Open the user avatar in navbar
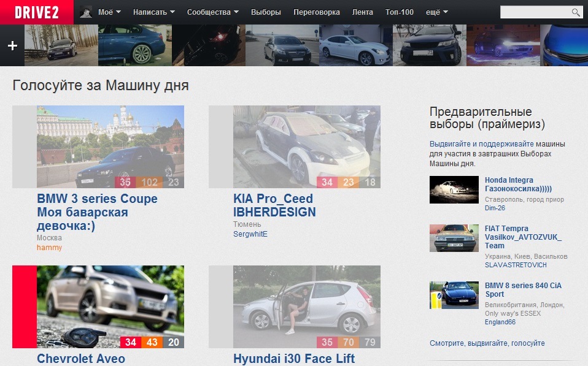This screenshot has height=366, width=588. point(86,12)
